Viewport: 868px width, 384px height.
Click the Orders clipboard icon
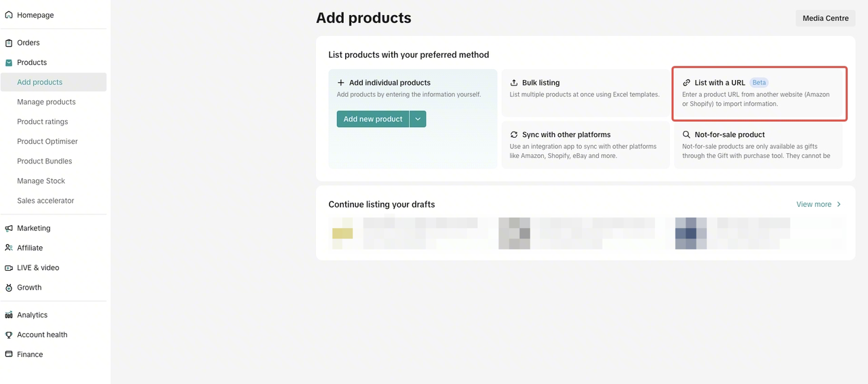coord(9,43)
